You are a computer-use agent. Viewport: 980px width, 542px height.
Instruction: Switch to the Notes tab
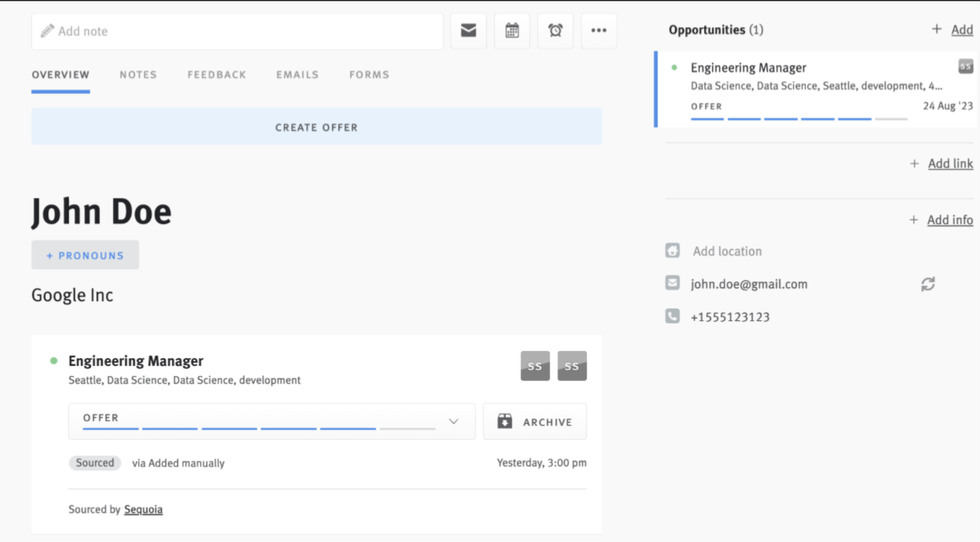click(x=138, y=75)
